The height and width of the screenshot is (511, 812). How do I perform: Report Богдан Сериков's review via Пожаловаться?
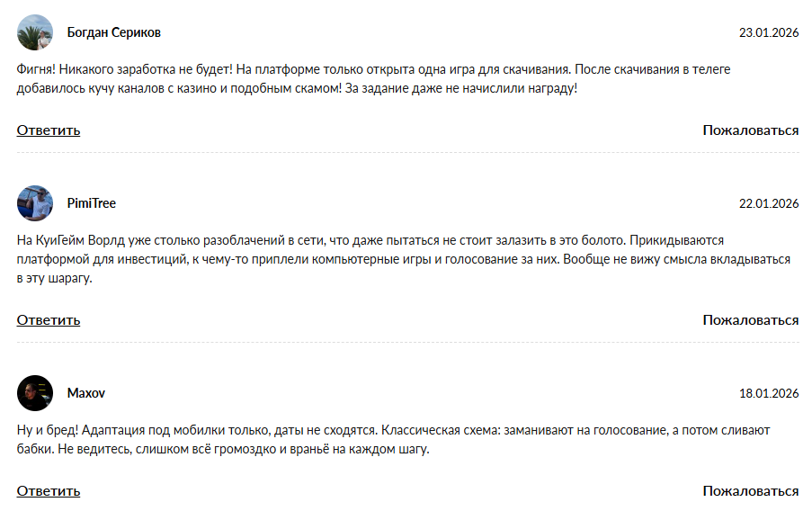pos(750,130)
